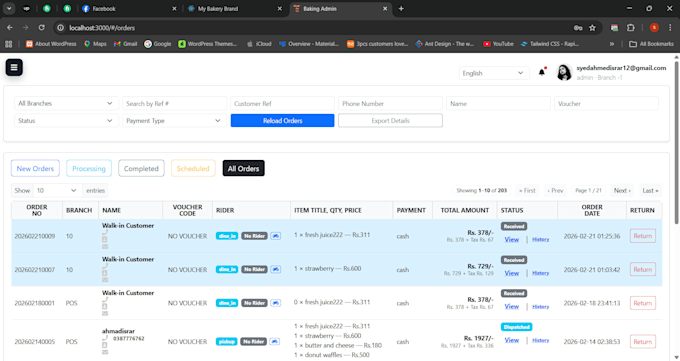Click the browser address bar URL
The image size is (680, 361).
tap(102, 28)
